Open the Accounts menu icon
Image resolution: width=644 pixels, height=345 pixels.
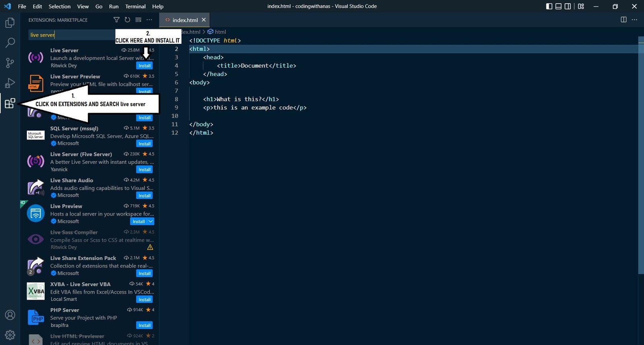(10, 315)
